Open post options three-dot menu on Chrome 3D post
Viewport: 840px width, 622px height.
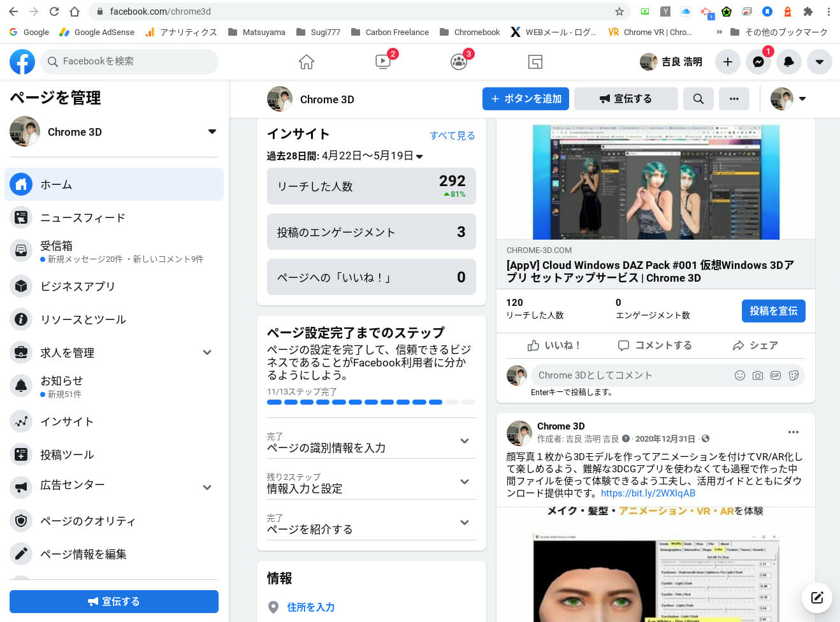[793, 432]
